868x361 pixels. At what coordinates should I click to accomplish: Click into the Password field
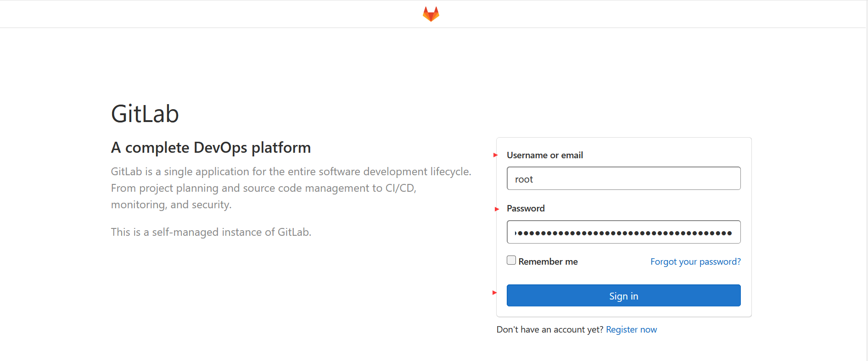[x=623, y=232]
